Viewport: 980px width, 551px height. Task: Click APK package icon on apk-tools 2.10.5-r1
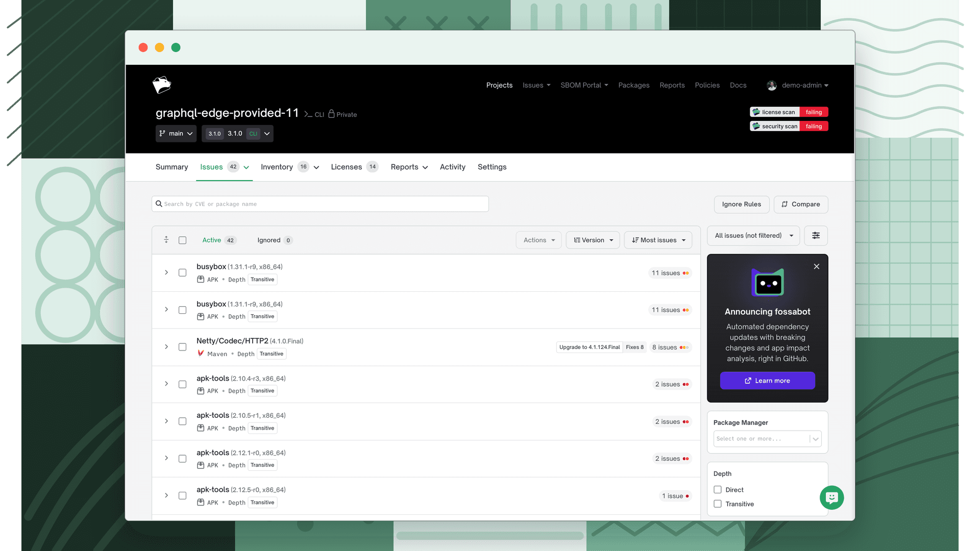coord(201,428)
